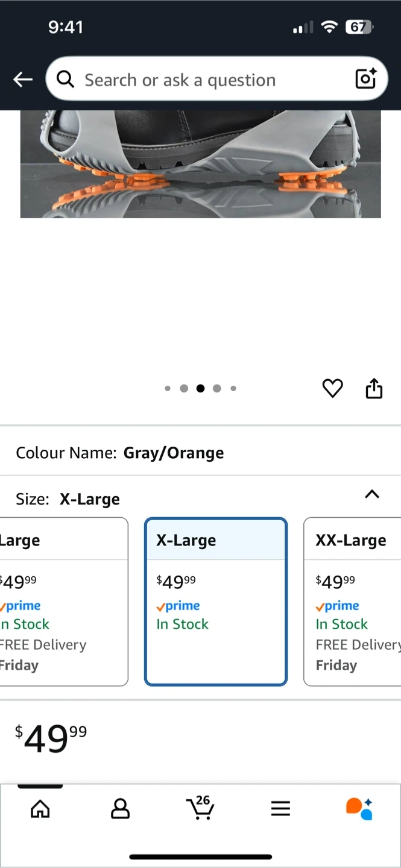The image size is (401, 868).
Task: Jump to last image carousel dot
Action: (233, 389)
